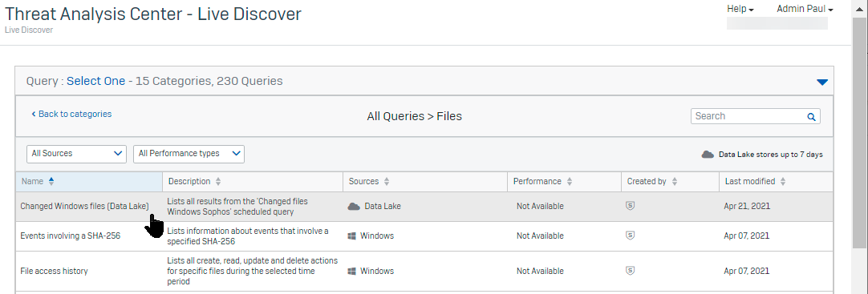Open the Admin Paul account menu

tap(805, 10)
